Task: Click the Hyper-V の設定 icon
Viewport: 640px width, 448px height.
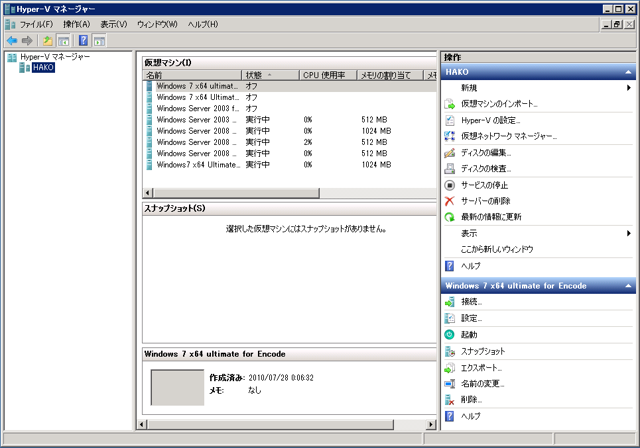Action: point(449,120)
